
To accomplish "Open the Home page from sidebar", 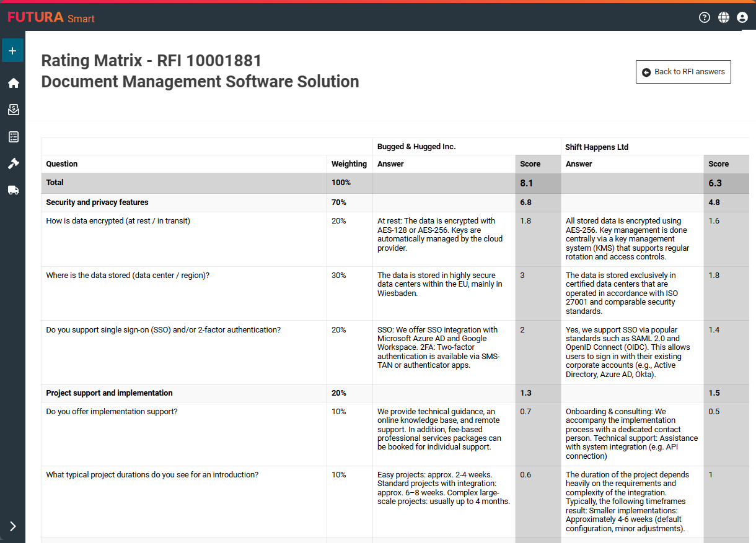I will pos(13,83).
